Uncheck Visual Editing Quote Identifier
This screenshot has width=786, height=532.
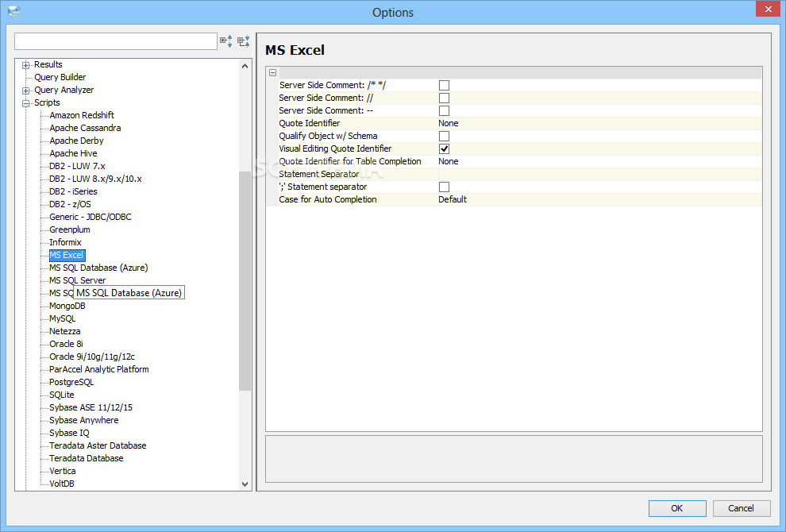[444, 149]
